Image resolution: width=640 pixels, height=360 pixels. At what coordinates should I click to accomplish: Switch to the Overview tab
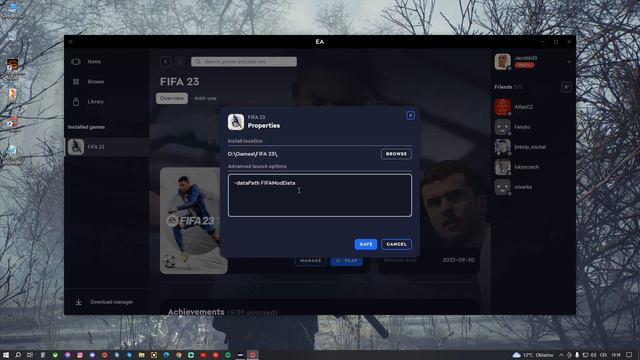[172, 98]
